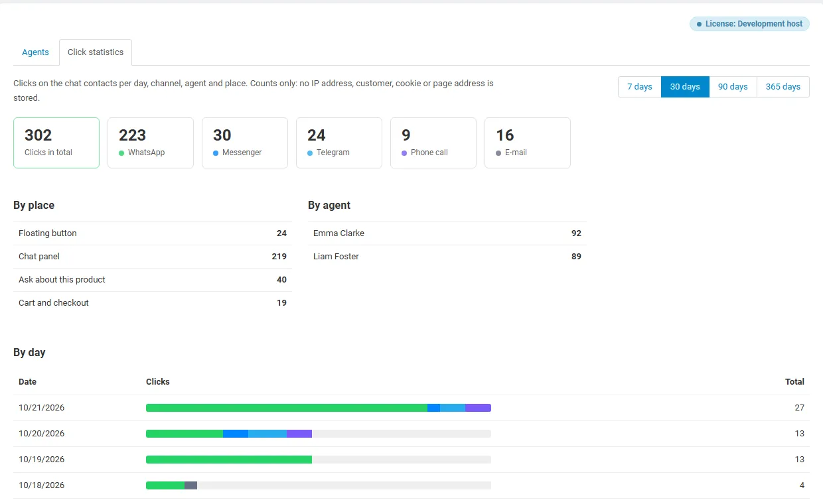Switch to the Agents tab
The image size is (823, 504).
pyautogui.click(x=35, y=52)
